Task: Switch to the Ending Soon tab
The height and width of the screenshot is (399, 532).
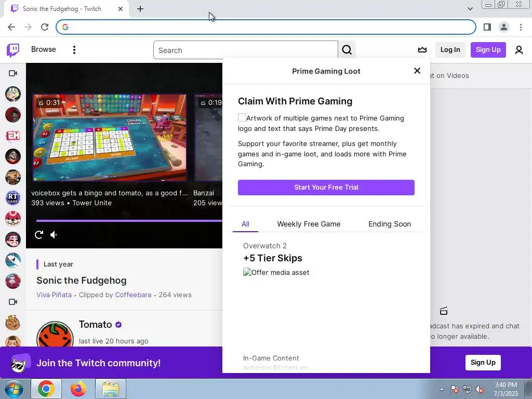Action: coord(390,224)
